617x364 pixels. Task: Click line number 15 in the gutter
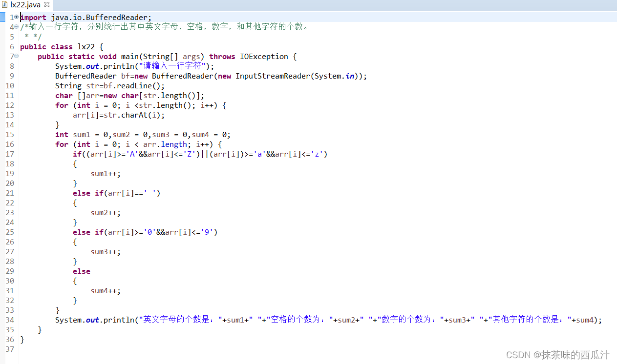coord(10,135)
